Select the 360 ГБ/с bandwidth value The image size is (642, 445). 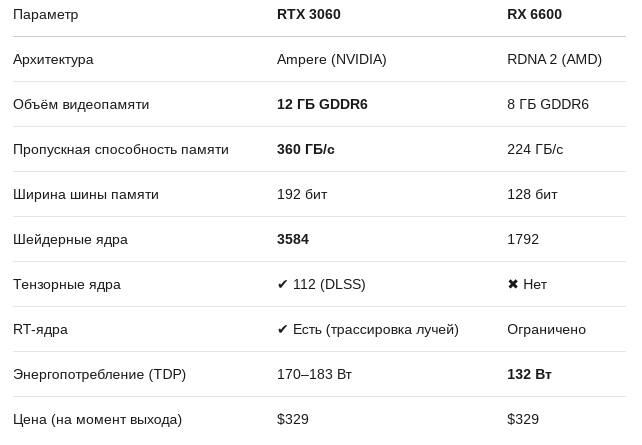coord(305,150)
